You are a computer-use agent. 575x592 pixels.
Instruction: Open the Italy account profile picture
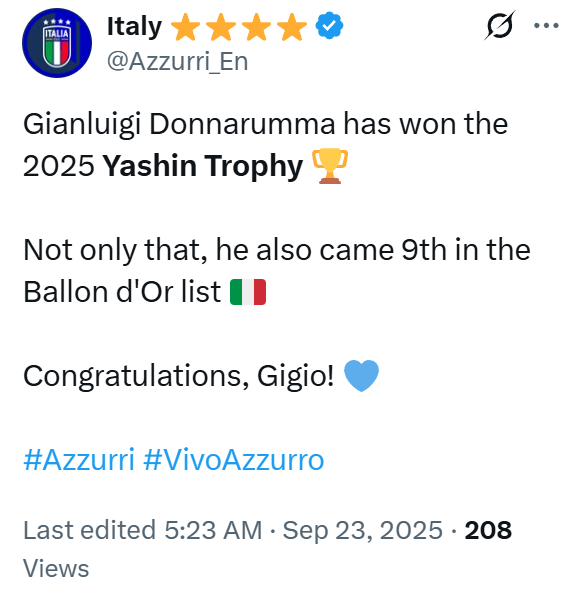click(x=57, y=43)
